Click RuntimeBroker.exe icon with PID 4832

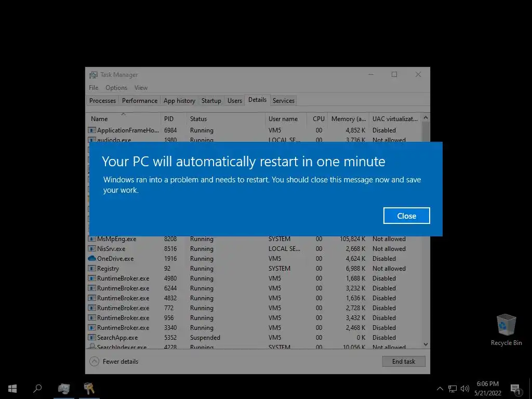click(x=92, y=298)
